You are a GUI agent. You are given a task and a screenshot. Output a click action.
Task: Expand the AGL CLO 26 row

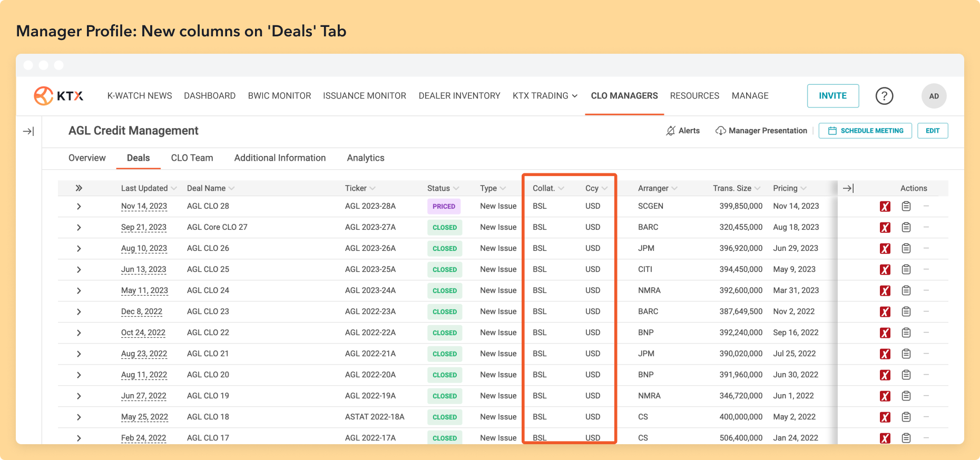pos(79,248)
